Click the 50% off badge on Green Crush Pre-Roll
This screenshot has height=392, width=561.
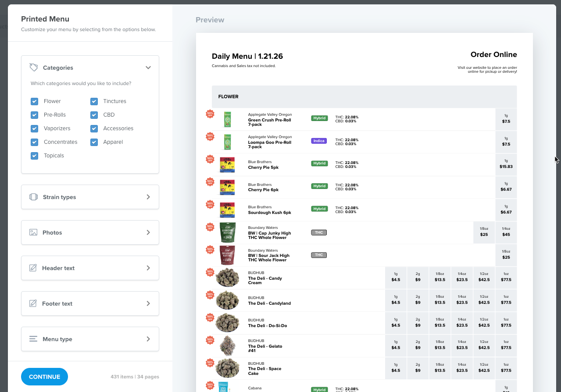[x=210, y=114]
